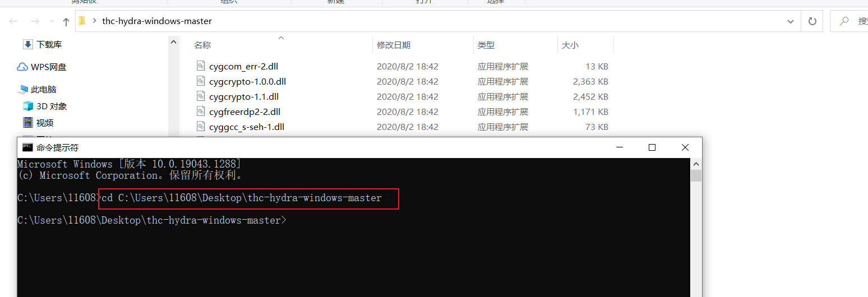Click the command prompt scroll up arrow

[696, 164]
